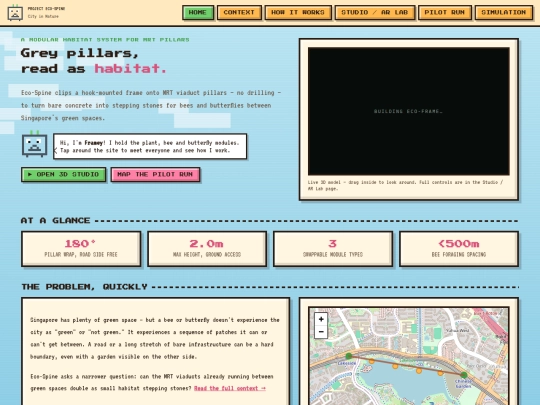Click the Open 3D Studio button

click(63, 175)
